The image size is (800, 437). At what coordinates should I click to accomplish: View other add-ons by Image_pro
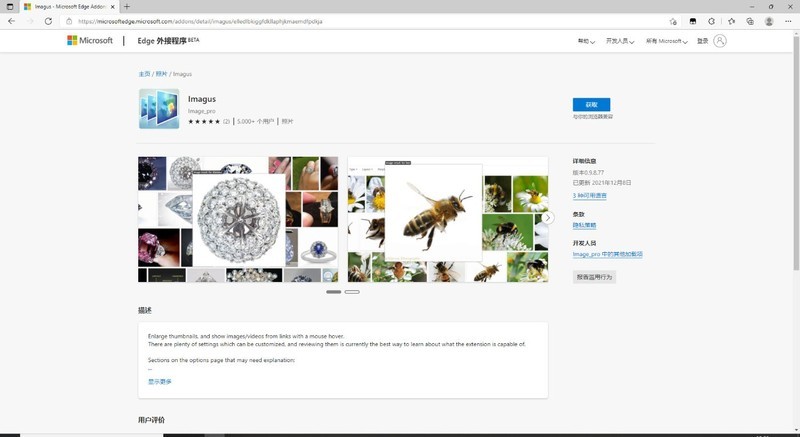[x=607, y=254]
